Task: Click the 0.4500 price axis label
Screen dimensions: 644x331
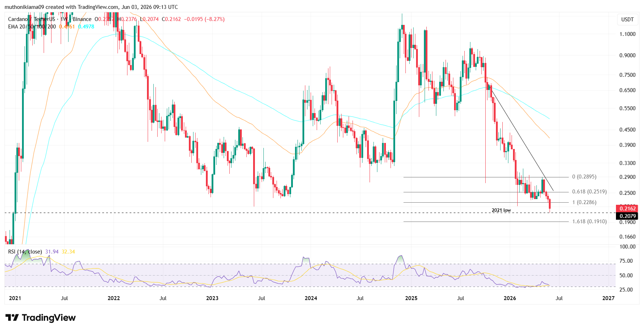Action: pos(627,130)
